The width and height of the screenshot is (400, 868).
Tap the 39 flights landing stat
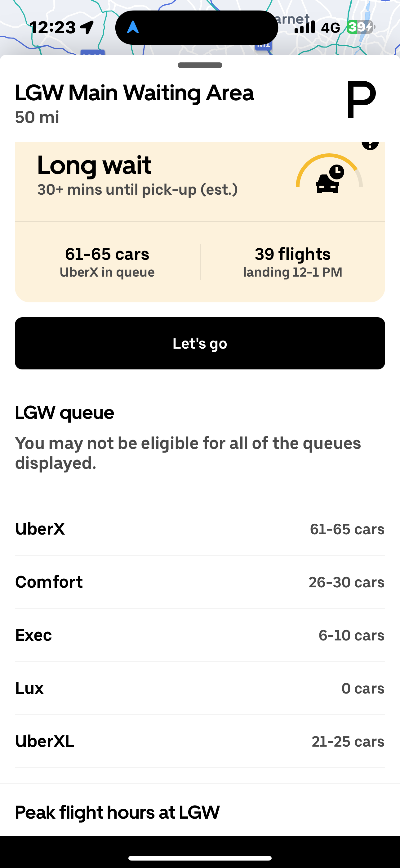pyautogui.click(x=293, y=262)
